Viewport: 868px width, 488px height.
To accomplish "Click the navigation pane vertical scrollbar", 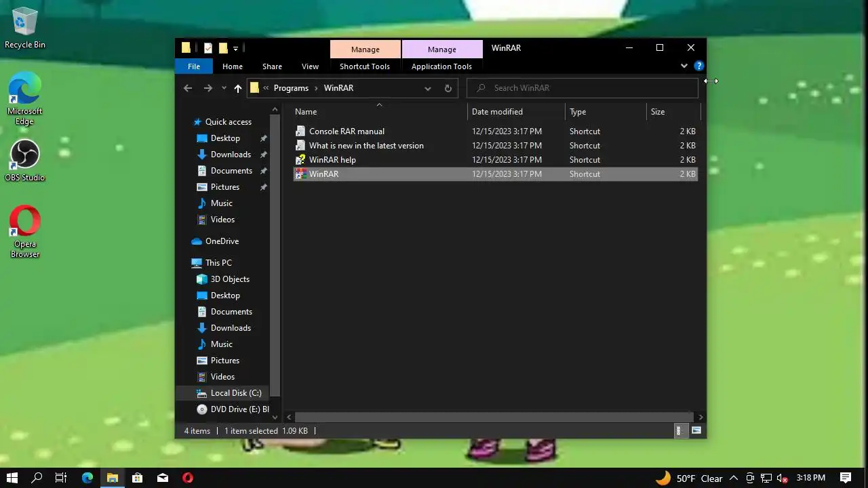I will [275, 254].
